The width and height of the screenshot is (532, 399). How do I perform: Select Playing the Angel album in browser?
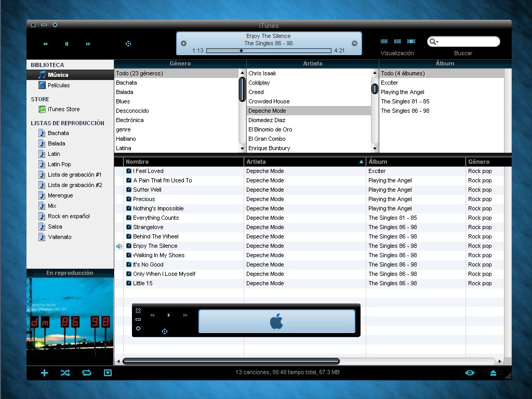pyautogui.click(x=442, y=92)
